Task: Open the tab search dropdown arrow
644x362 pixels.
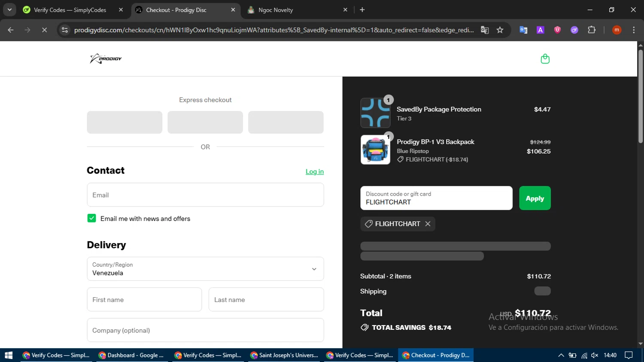Action: 9,10
